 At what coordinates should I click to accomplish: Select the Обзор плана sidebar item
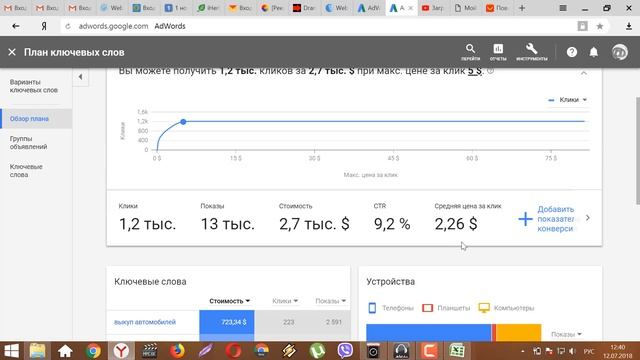tap(36, 119)
